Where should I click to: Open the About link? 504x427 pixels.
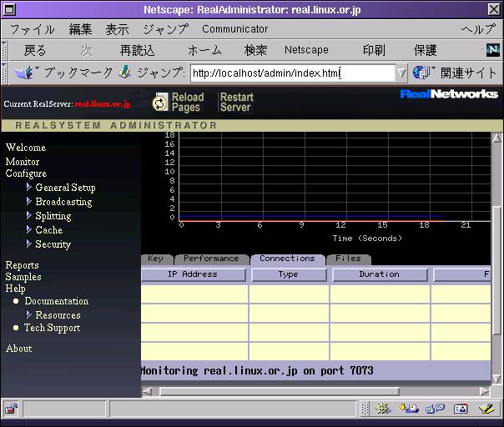coord(18,349)
